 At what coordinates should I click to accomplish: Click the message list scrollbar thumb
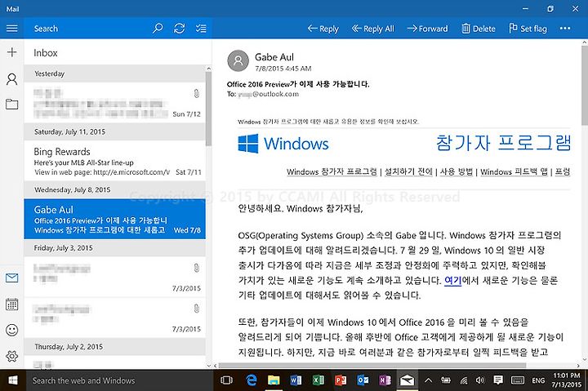(209, 109)
